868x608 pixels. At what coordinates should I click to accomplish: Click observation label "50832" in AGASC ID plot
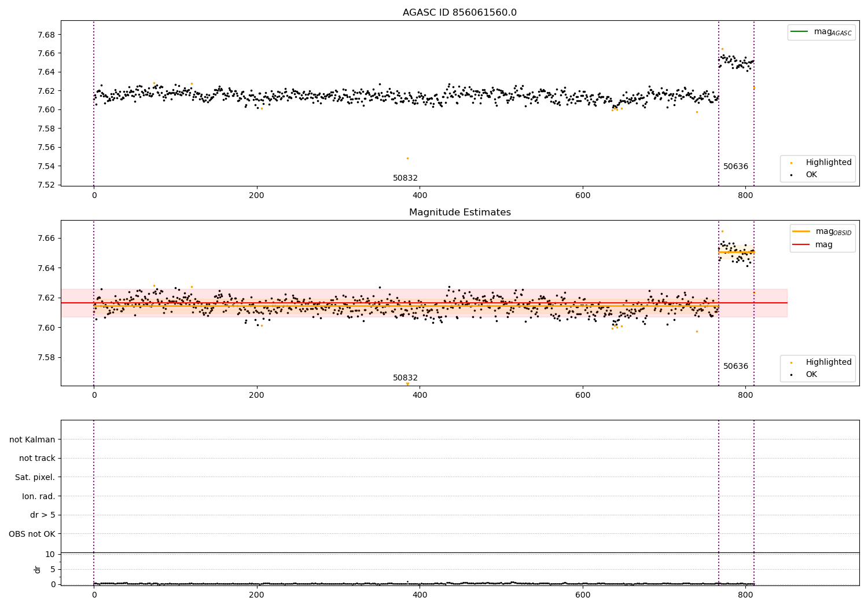(x=405, y=178)
